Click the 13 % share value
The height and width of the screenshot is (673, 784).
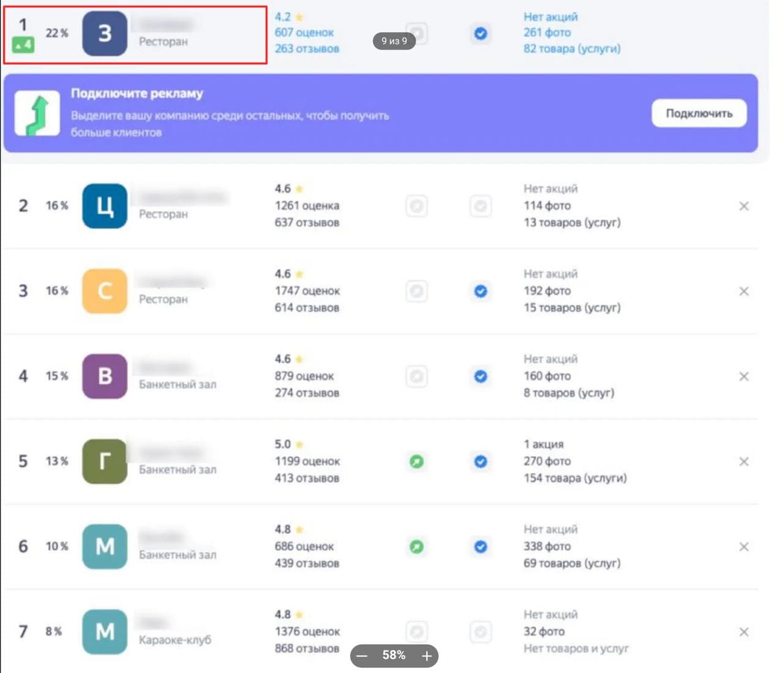(x=57, y=461)
